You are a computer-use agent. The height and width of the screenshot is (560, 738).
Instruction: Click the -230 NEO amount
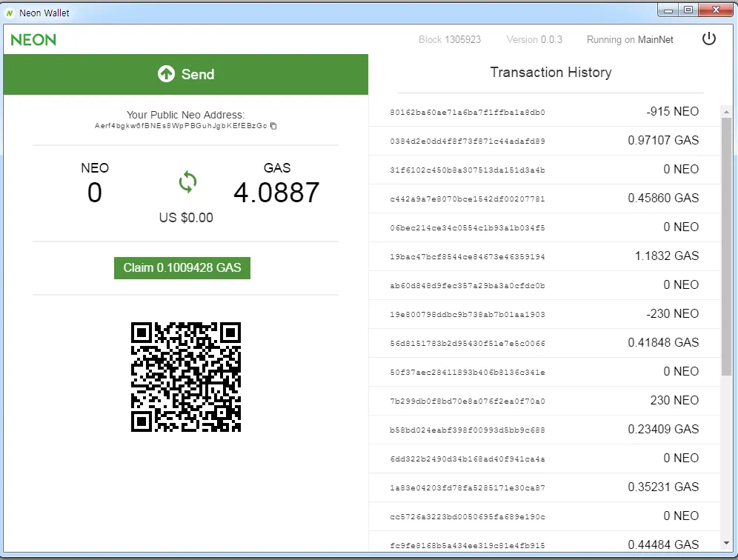point(672,314)
